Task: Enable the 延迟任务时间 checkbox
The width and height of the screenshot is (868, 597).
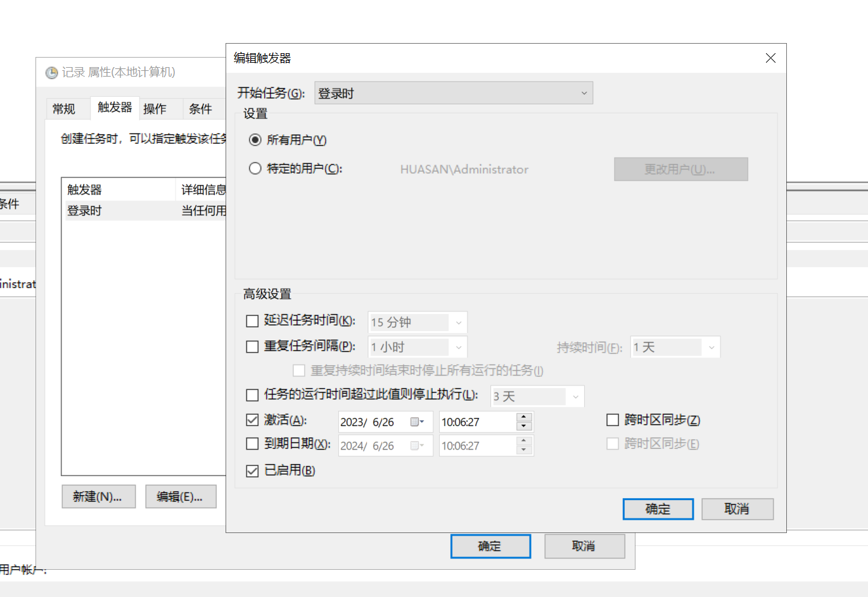Action: [x=252, y=321]
